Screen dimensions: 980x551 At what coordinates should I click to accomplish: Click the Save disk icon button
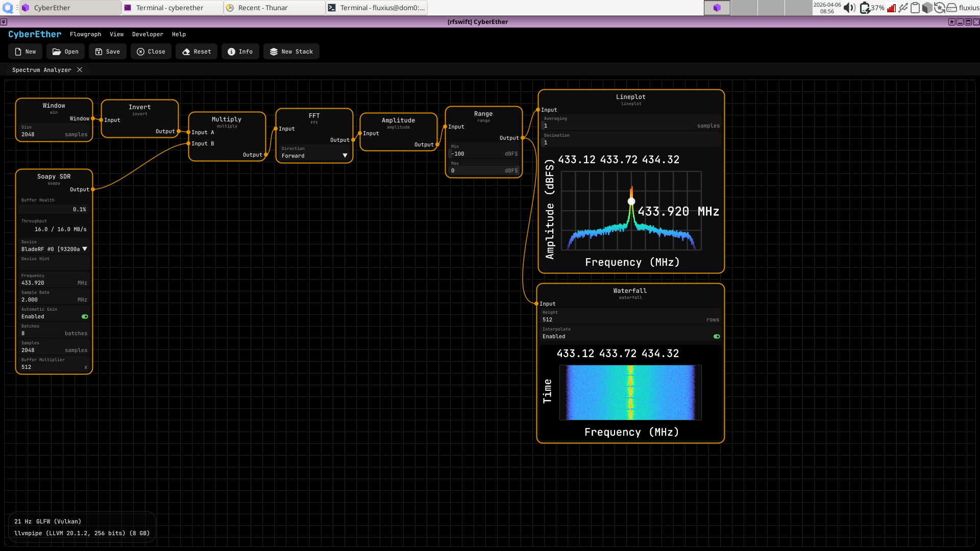pos(99,52)
